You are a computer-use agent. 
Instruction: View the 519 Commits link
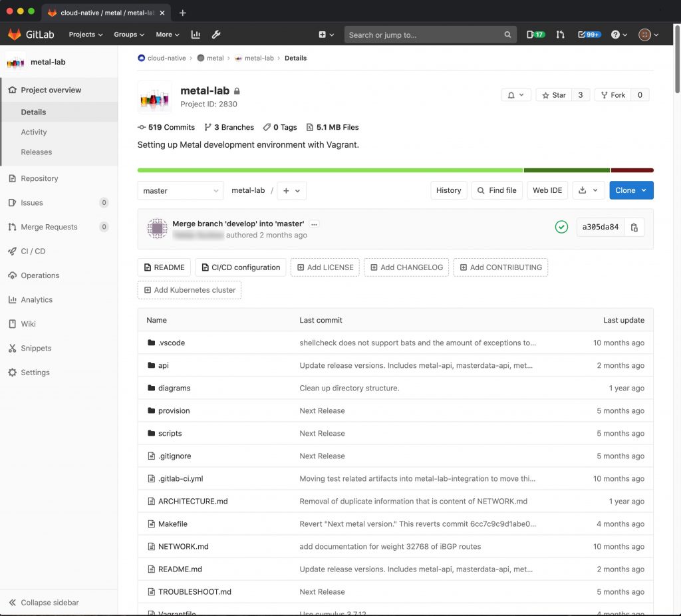coord(166,127)
